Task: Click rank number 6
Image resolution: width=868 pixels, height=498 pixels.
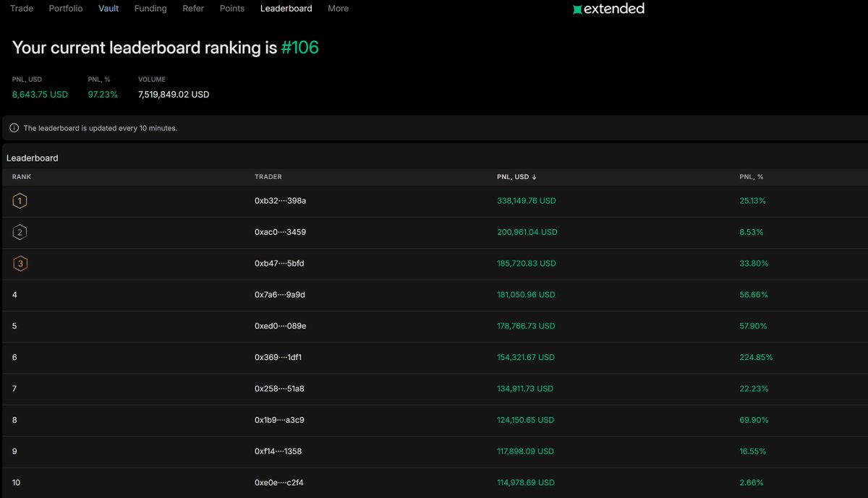Action: (x=14, y=357)
